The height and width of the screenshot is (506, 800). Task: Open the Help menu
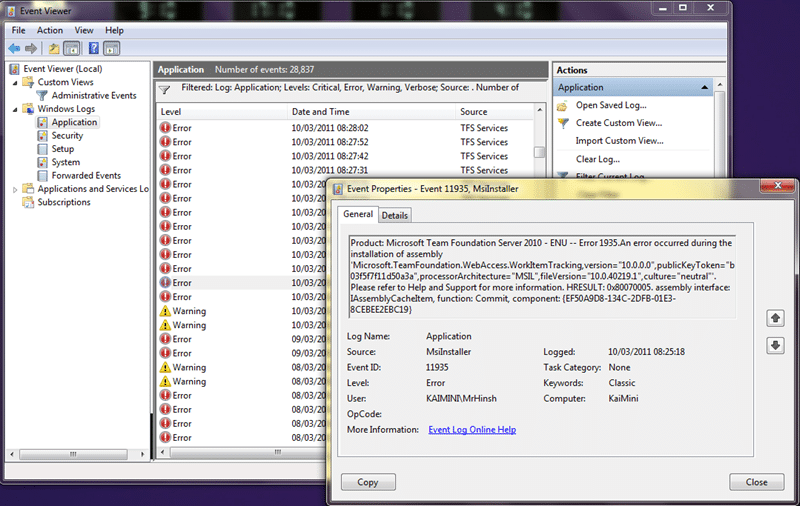114,30
